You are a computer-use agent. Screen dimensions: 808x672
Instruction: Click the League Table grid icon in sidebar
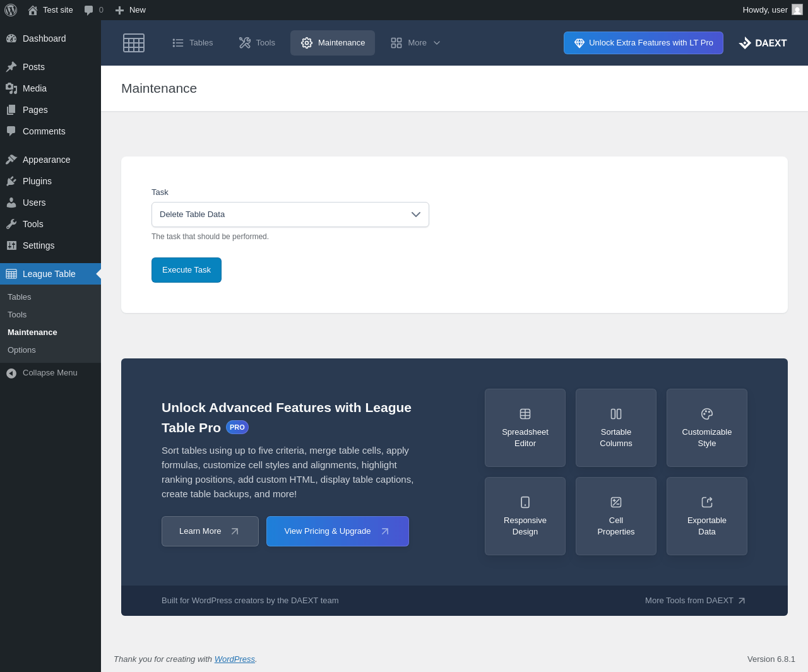pyautogui.click(x=11, y=274)
